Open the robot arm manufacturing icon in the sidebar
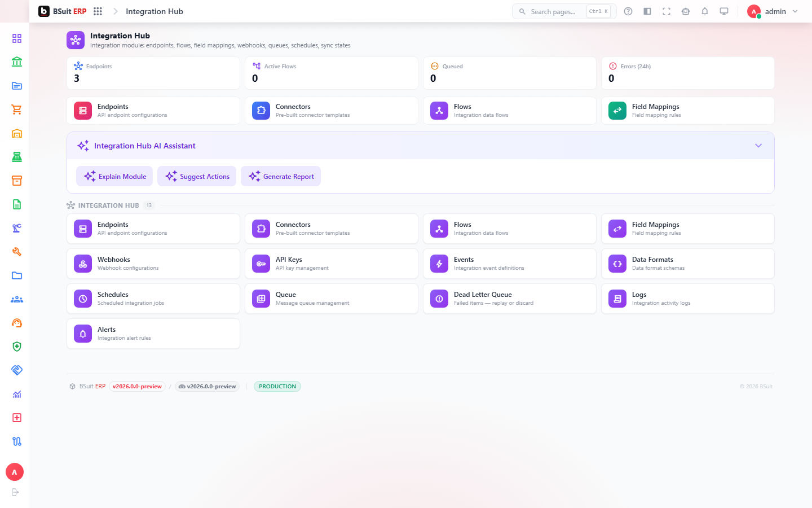The height and width of the screenshot is (508, 812). (x=17, y=228)
